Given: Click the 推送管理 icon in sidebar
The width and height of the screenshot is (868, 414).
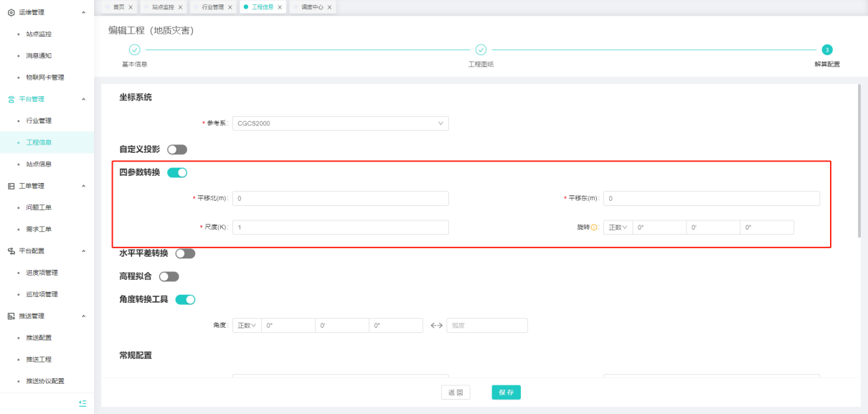Looking at the screenshot, I should (x=11, y=316).
